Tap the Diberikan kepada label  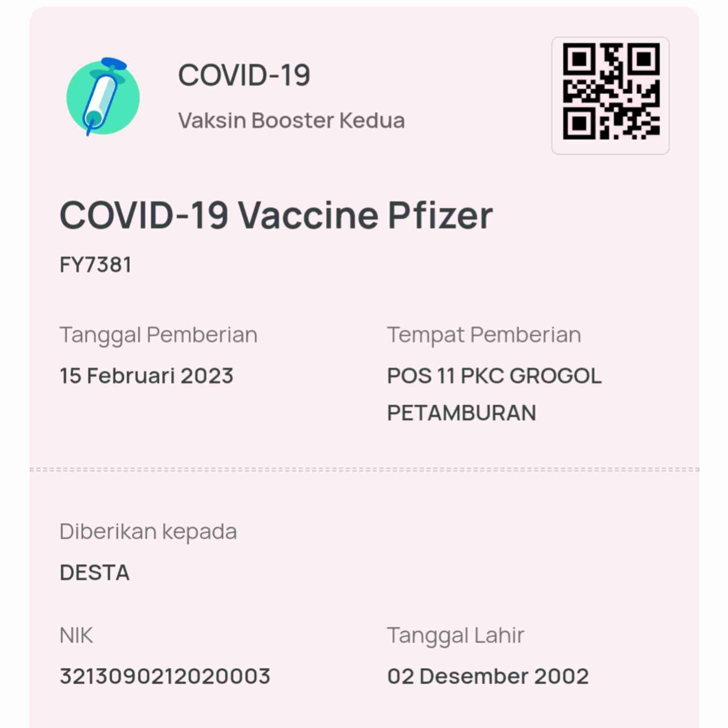(x=148, y=532)
